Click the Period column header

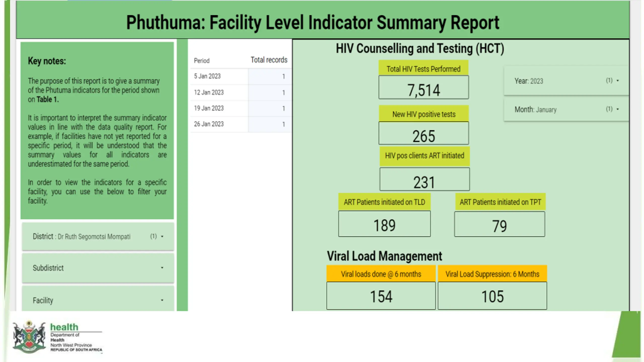pos(202,61)
